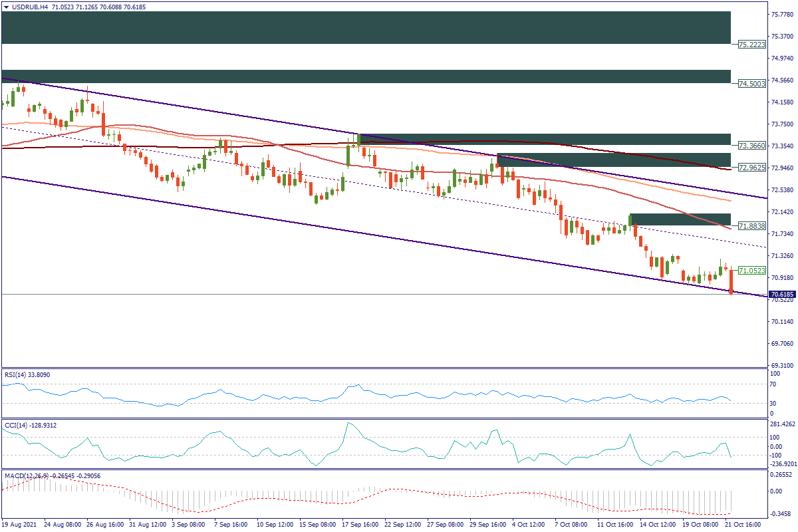
Task: Click the 73.3660 price level label
Action: point(751,146)
